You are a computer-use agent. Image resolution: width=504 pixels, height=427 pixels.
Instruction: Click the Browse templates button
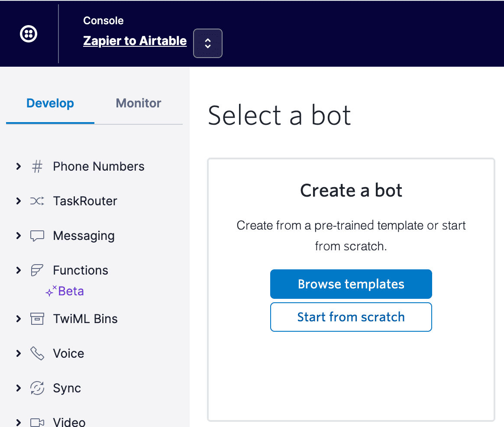pyautogui.click(x=351, y=284)
